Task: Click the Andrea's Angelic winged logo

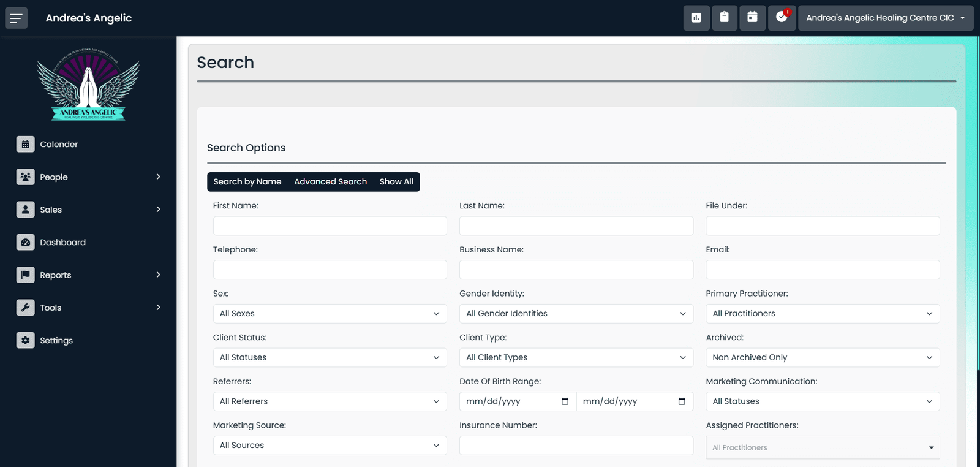Action: [88, 85]
